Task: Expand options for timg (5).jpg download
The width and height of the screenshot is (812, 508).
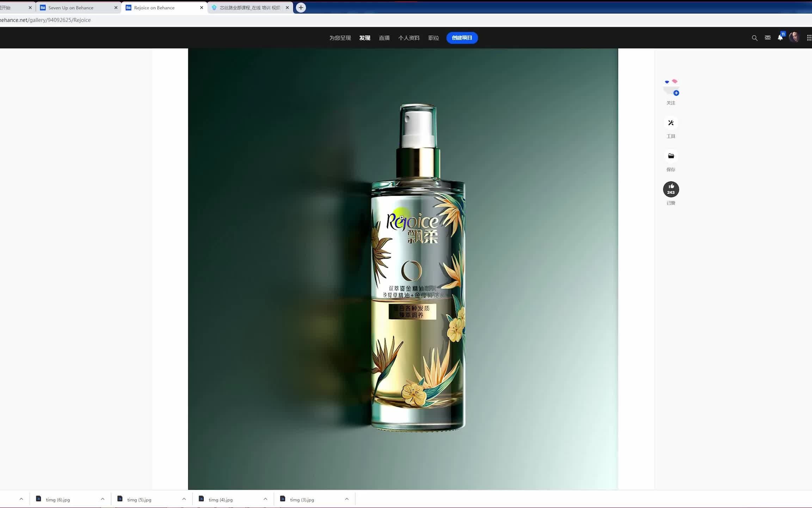Action: [x=184, y=499]
